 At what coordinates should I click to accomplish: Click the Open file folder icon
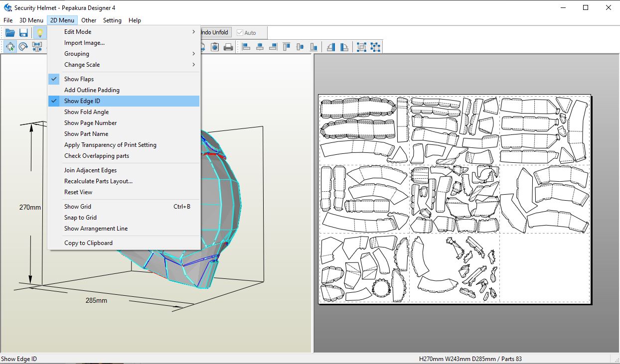click(10, 33)
